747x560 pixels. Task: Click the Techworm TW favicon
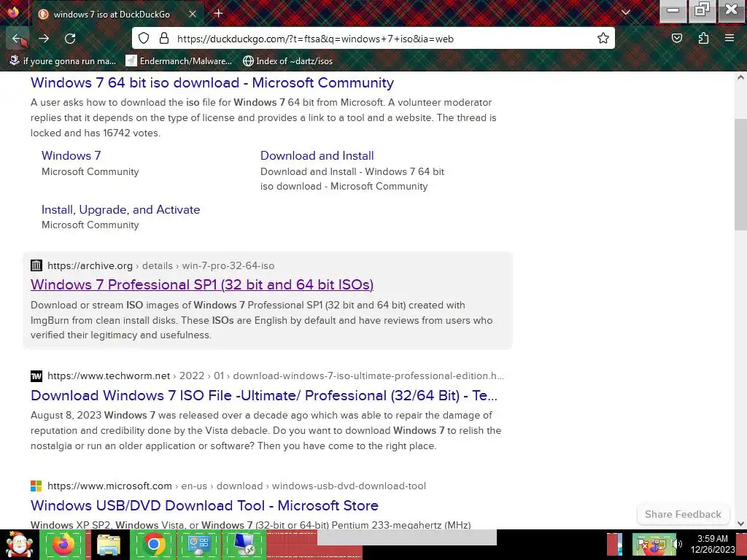(36, 376)
